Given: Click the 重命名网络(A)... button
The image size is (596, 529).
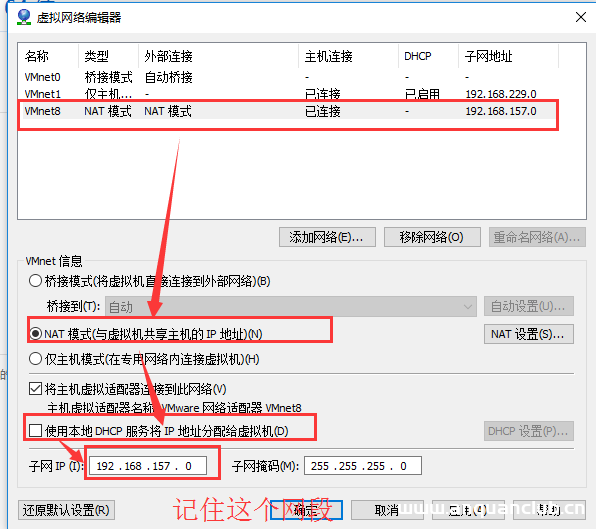Looking at the screenshot, I should click(537, 237).
